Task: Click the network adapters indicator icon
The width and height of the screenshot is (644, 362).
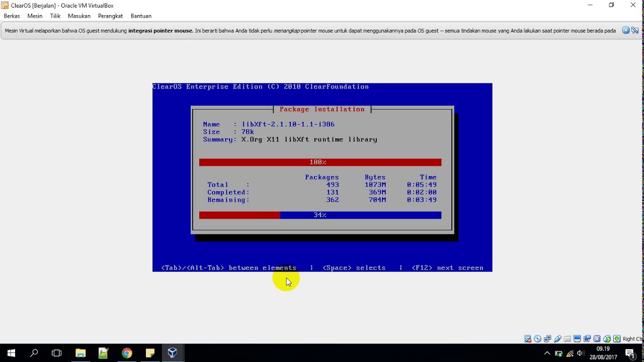Action: 547,339
